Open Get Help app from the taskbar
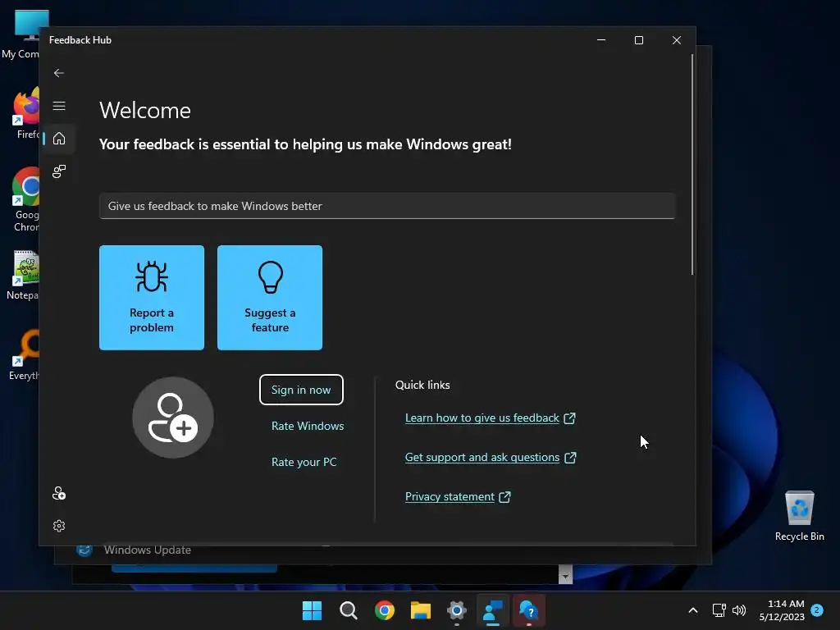 (529, 610)
